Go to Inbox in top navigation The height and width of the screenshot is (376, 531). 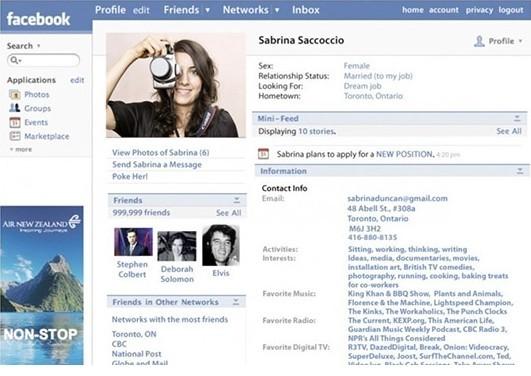(x=305, y=10)
